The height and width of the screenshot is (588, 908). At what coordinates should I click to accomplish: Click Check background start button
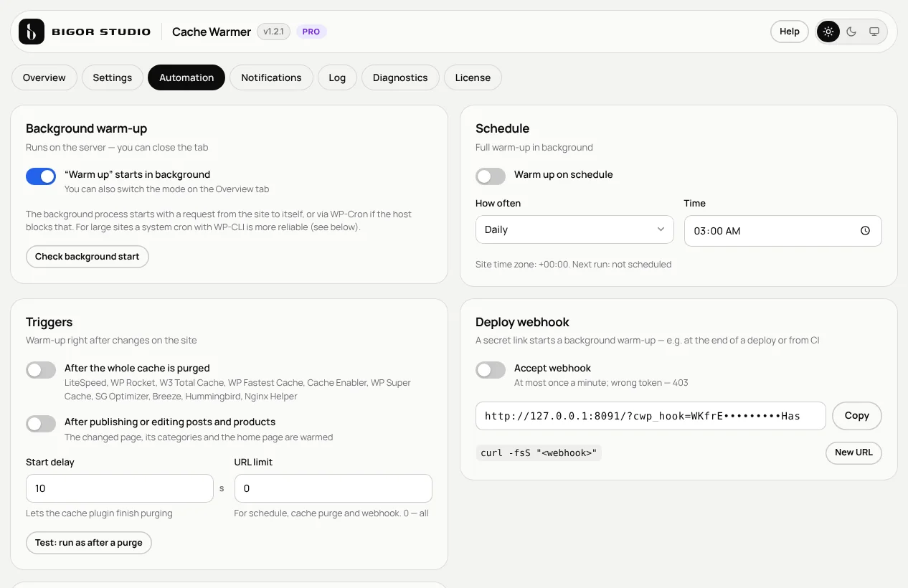pos(88,257)
